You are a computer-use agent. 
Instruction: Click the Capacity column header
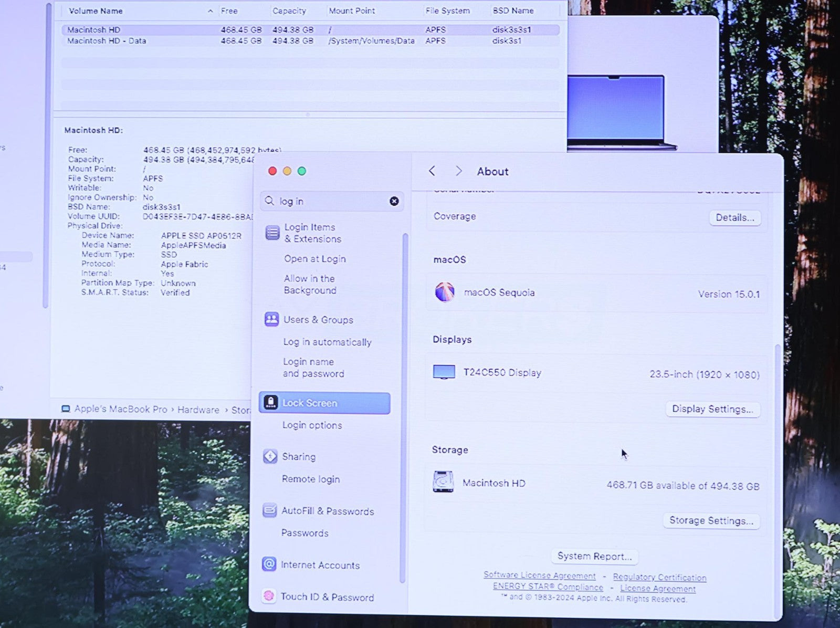tap(289, 11)
